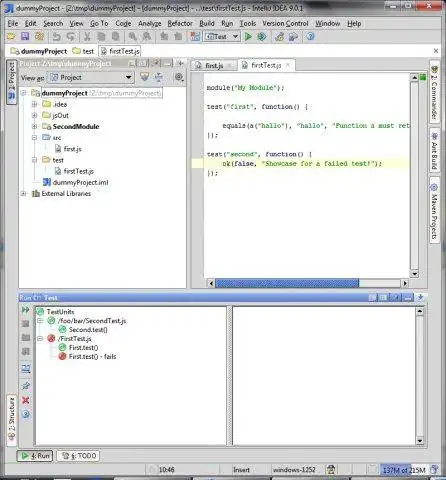Viewport: 446px width, 480px height.
Task: Close the firstTest.js editor tab
Action: point(288,65)
